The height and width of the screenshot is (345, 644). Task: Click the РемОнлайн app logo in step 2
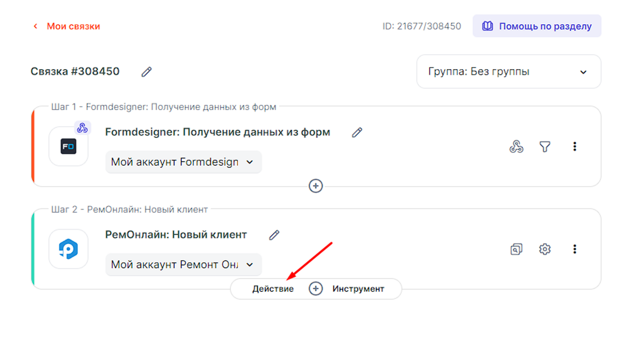point(68,249)
